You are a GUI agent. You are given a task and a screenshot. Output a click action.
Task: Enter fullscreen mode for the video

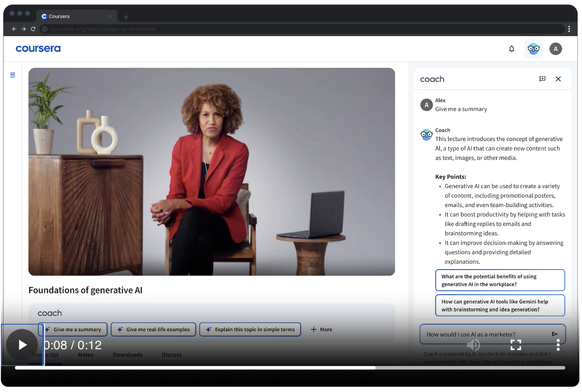(515, 345)
